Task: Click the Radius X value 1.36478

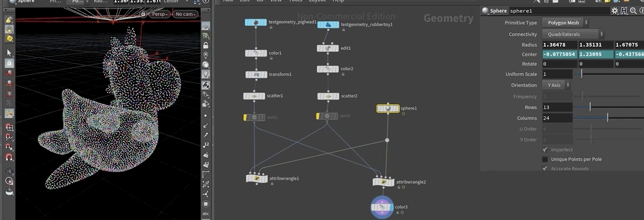Action: [x=559, y=45]
